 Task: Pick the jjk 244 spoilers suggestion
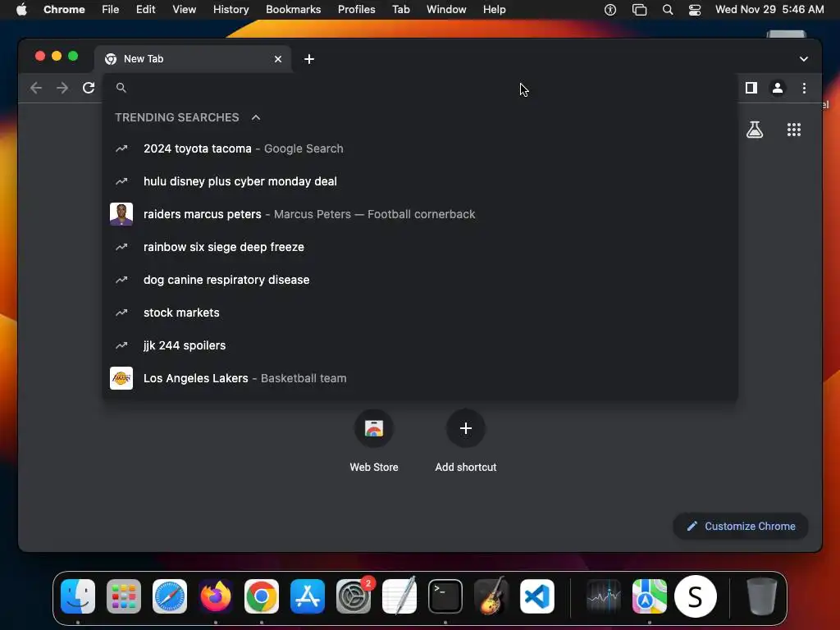(x=420, y=345)
